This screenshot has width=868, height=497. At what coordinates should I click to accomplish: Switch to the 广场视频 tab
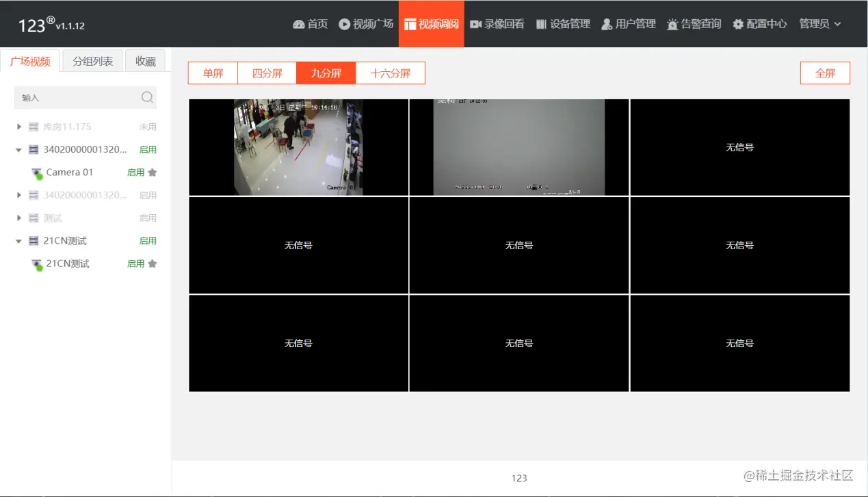(30, 61)
